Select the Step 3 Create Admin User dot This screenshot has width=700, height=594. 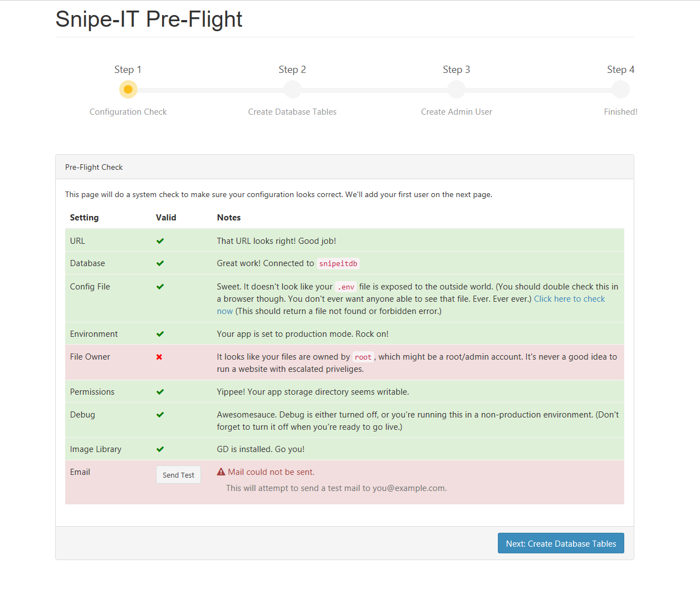tap(457, 89)
